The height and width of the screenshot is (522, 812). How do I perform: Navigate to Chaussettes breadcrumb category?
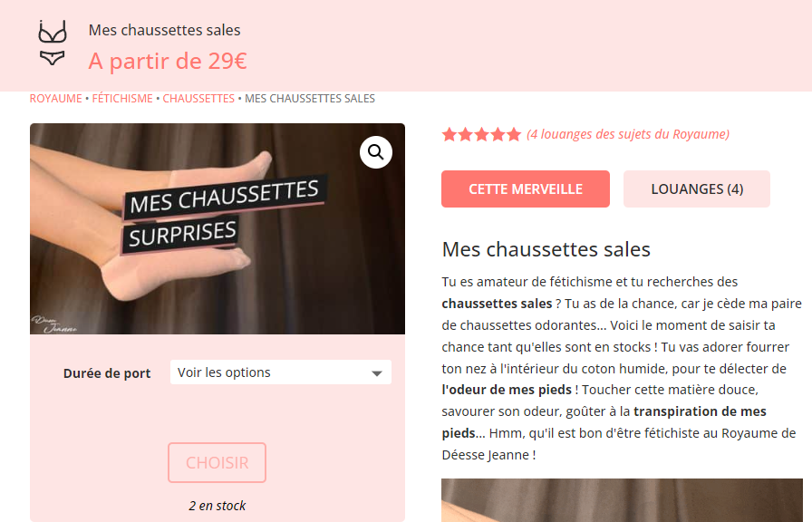pos(198,99)
